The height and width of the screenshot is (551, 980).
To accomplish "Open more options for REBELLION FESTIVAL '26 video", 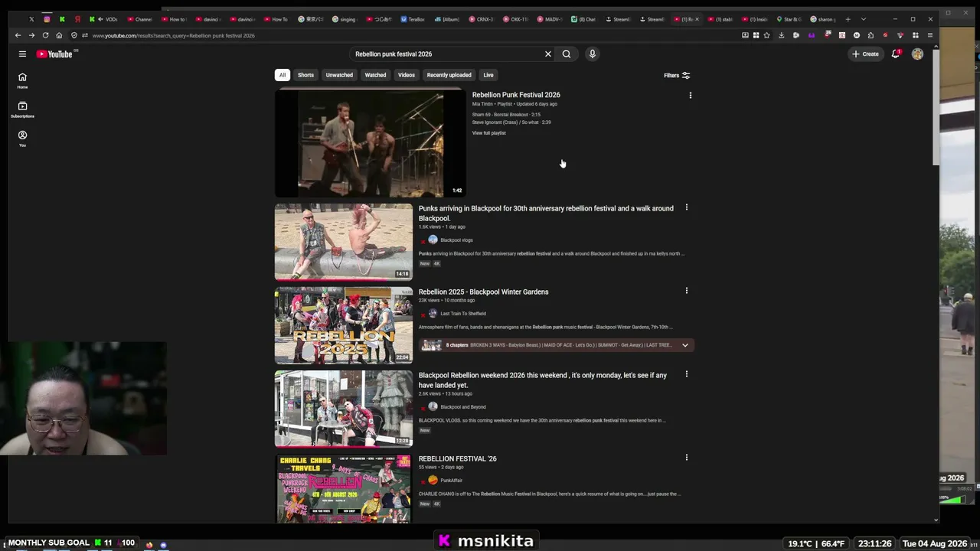I will tap(686, 458).
